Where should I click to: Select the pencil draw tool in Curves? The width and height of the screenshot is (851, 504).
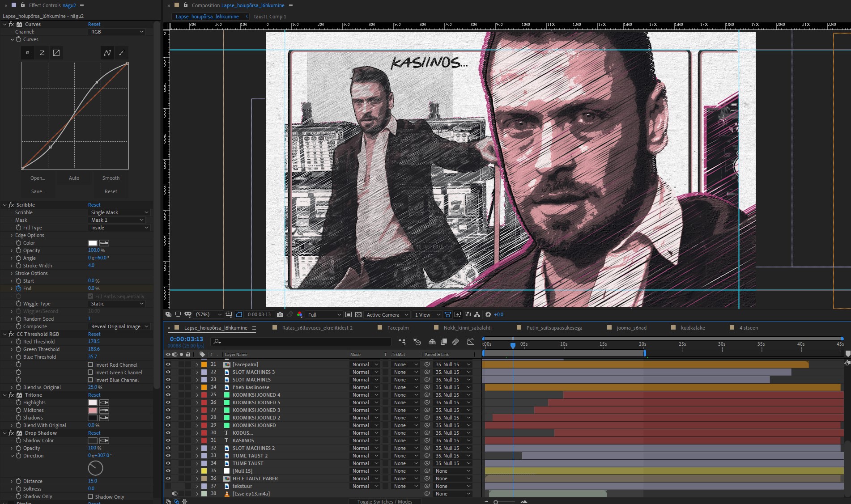click(121, 53)
